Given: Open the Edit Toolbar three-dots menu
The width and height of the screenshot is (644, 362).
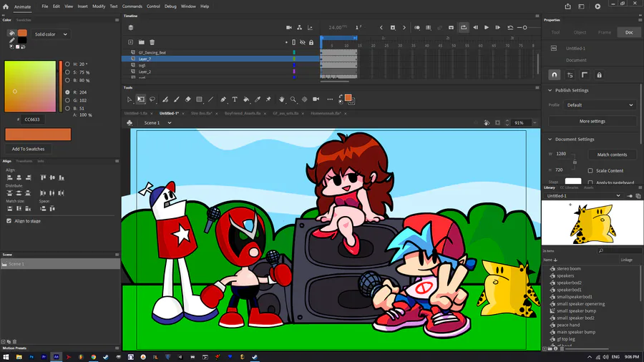Looking at the screenshot, I should [330, 99].
